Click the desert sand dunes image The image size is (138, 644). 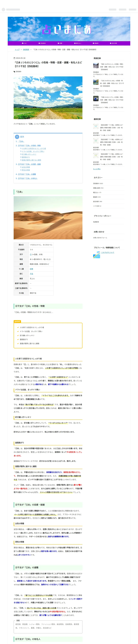coord(48,218)
